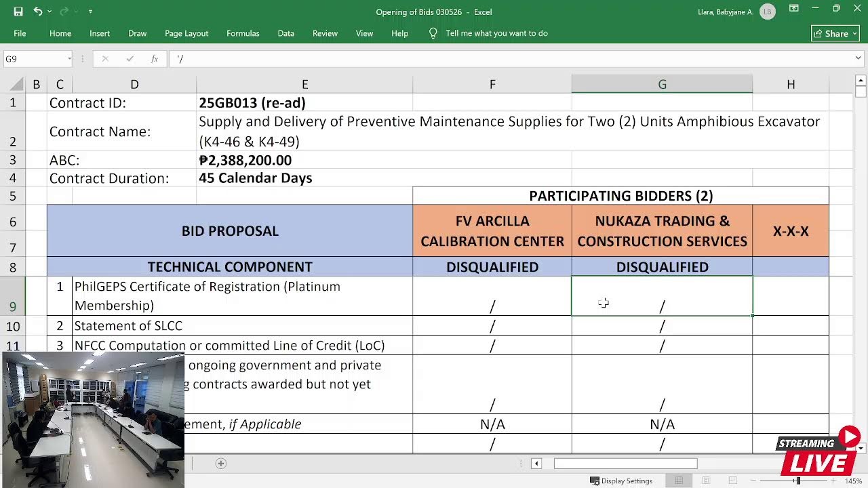
Task: Expand the formula bar with chevron
Action: (x=858, y=59)
